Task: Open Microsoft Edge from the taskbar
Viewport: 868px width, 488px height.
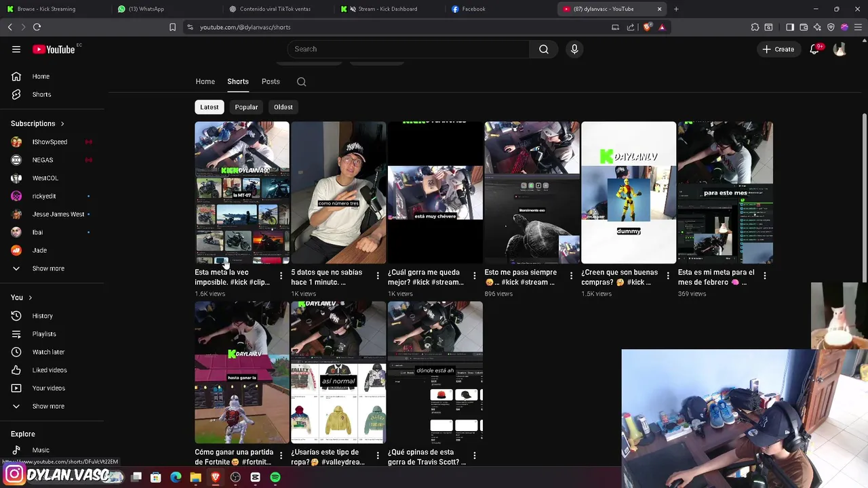Action: (176, 477)
